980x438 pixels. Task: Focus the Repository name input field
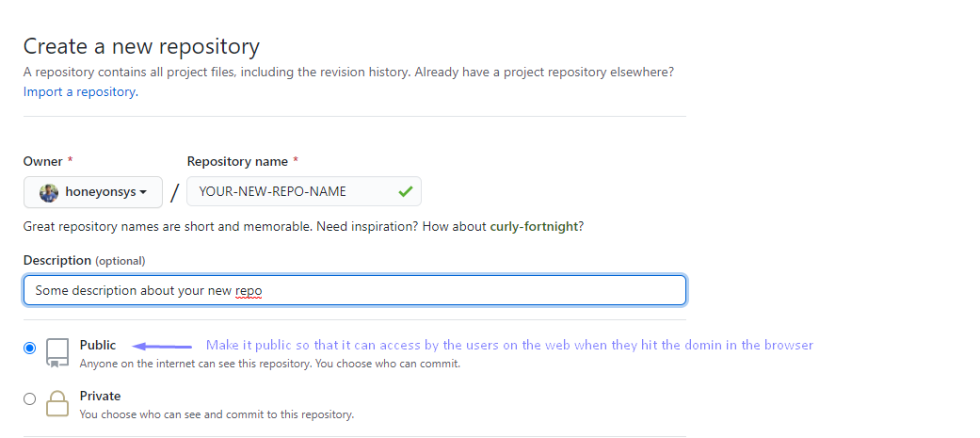click(x=304, y=191)
